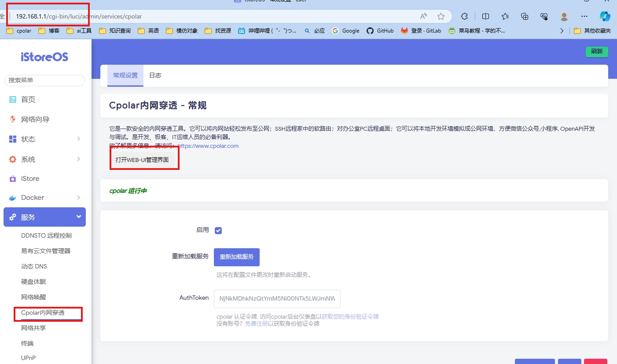Click the browser address bar URL
617x364 pixels.
coord(79,16)
